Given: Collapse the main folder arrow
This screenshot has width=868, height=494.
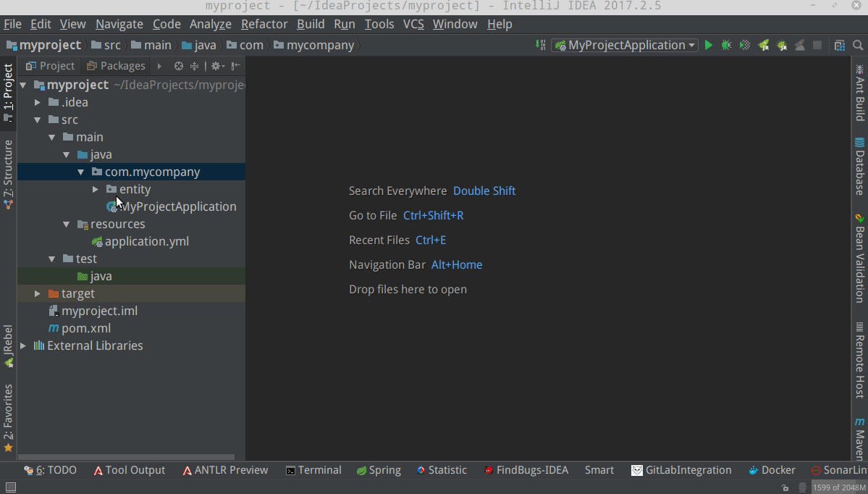Looking at the screenshot, I should click(x=52, y=138).
